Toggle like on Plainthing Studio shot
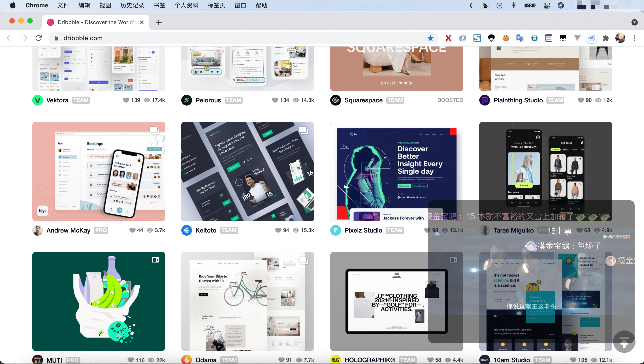 click(x=580, y=100)
